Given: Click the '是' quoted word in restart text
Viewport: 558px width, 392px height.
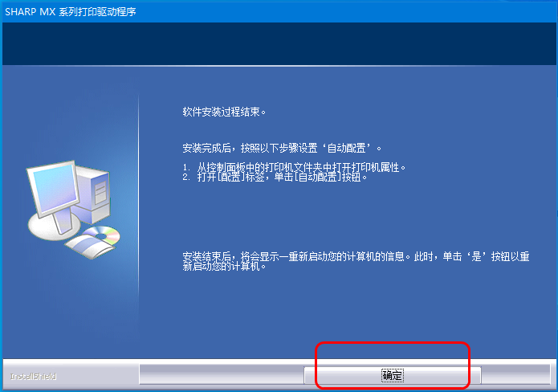Looking at the screenshot, I should (x=476, y=256).
